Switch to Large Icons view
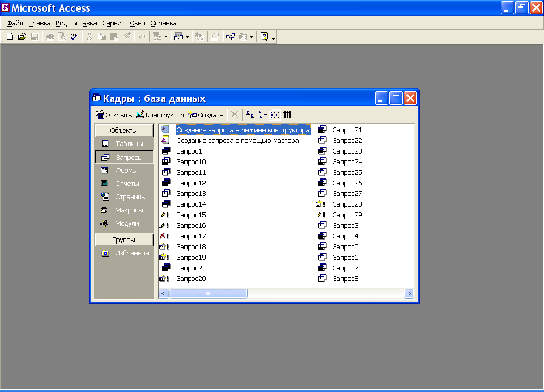The image size is (544, 392). (x=250, y=115)
